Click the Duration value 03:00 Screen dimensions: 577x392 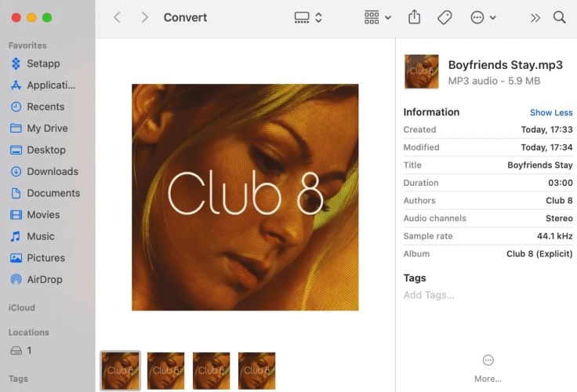pyautogui.click(x=561, y=183)
